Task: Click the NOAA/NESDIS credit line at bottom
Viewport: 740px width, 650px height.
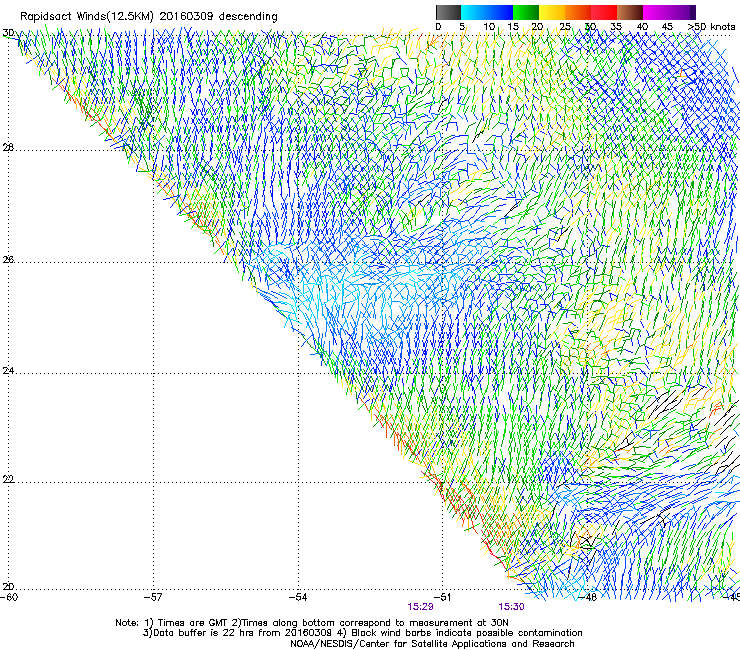Action: pos(432,644)
